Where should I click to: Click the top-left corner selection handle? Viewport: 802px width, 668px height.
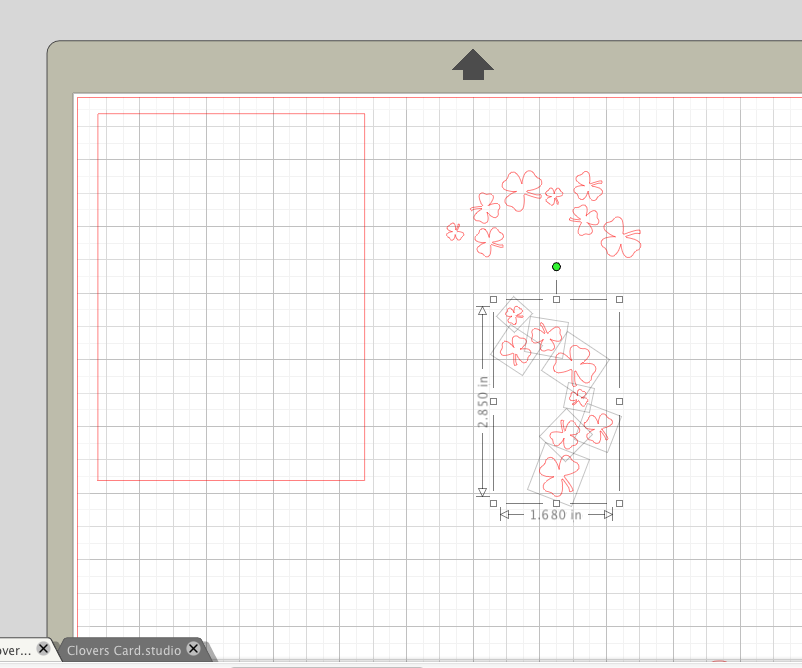492,298
